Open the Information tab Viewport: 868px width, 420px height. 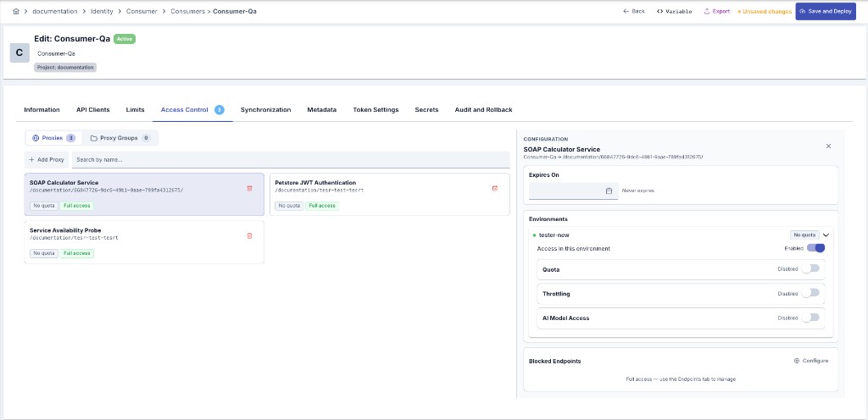(x=42, y=110)
